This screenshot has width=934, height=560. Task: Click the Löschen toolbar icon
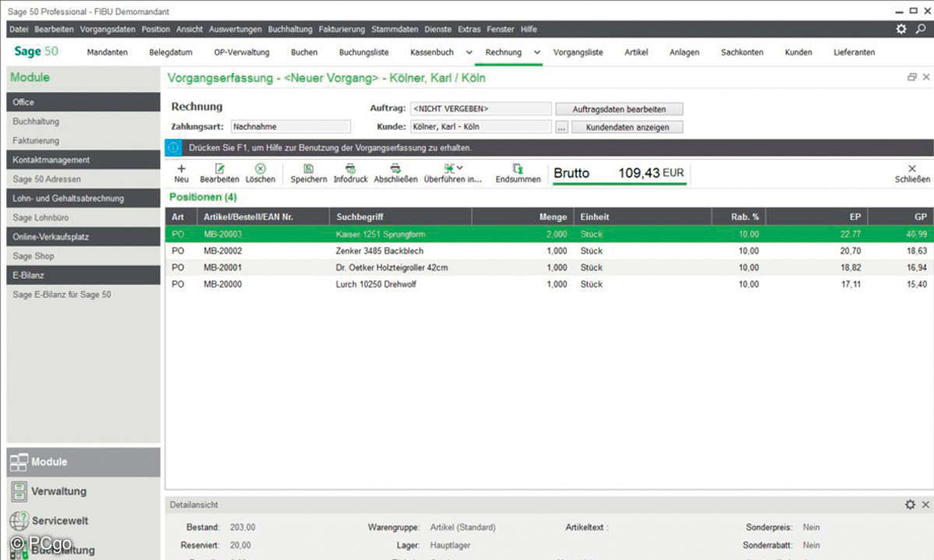260,168
